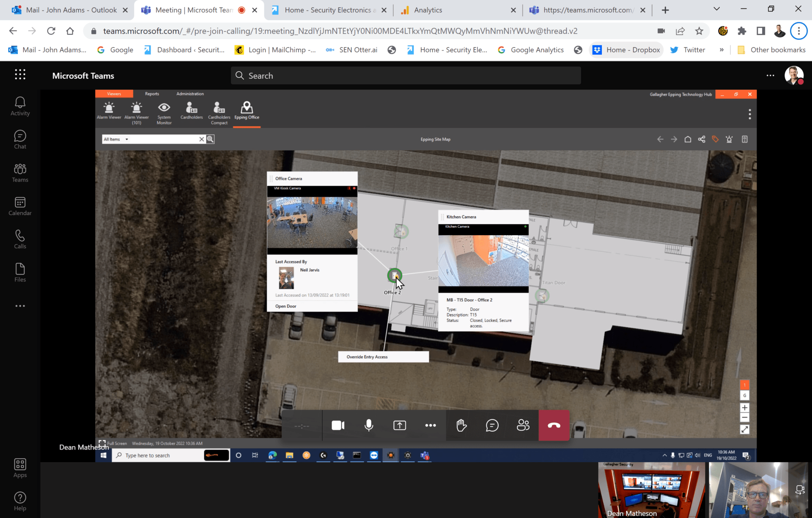
Task: Select the orange tag icon on the map toolbar
Action: coord(716,139)
